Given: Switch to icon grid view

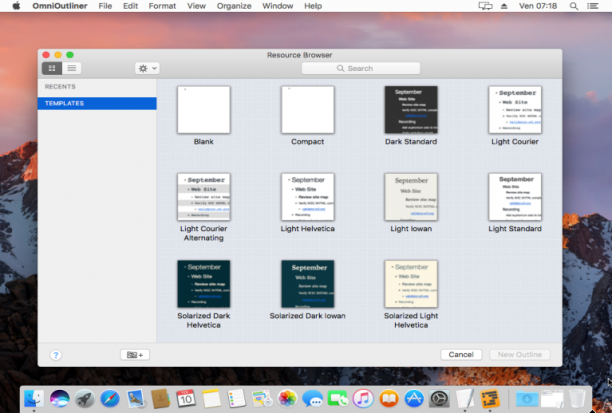Looking at the screenshot, I should point(52,68).
